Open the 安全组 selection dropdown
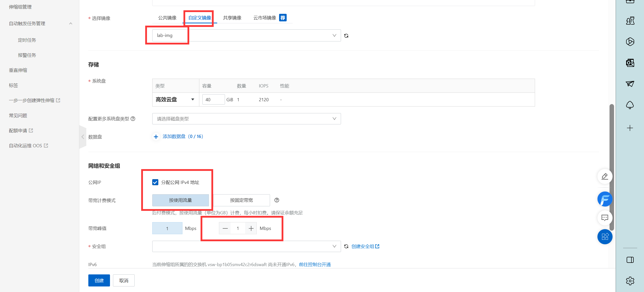This screenshot has width=644, height=292. [x=246, y=246]
